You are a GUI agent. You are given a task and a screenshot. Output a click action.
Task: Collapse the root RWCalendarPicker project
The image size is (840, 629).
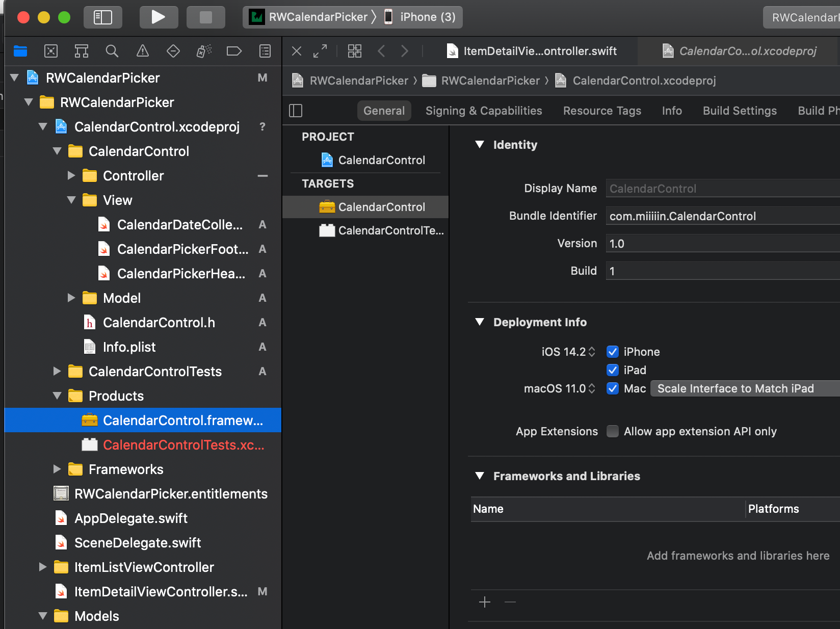pyautogui.click(x=14, y=78)
